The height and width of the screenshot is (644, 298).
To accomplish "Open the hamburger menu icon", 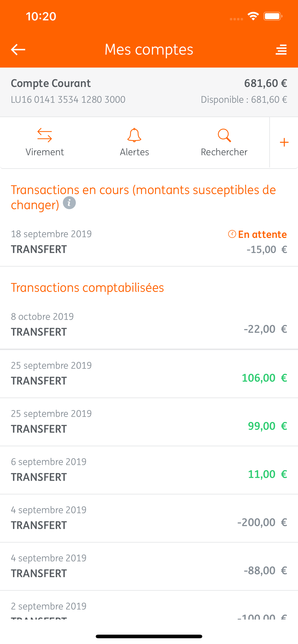I will tap(281, 50).
